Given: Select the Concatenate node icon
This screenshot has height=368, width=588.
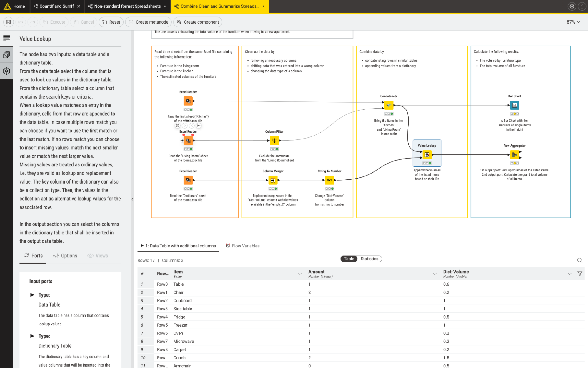Looking at the screenshot, I should point(389,105).
